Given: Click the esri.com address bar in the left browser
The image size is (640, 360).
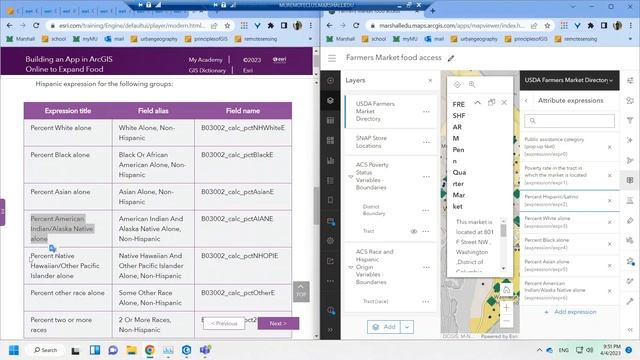Looking at the screenshot, I should coord(133,25).
